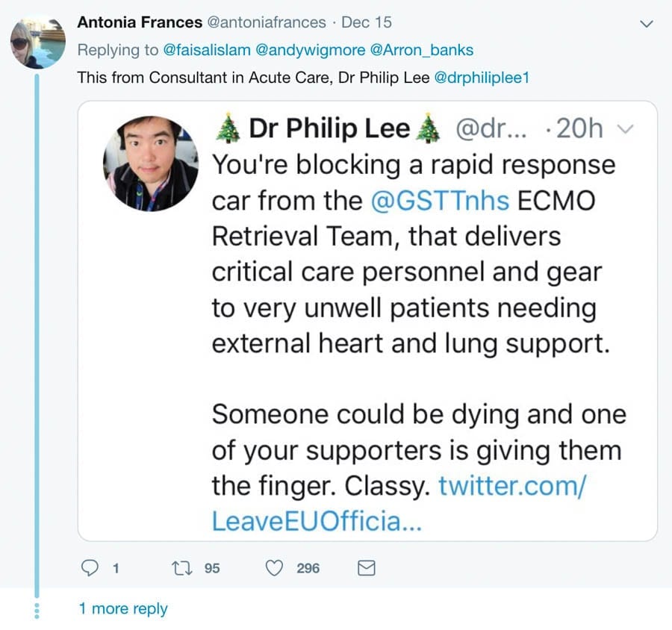
Task: Click the 20h timestamp in quoted tweet
Action: pos(579,129)
